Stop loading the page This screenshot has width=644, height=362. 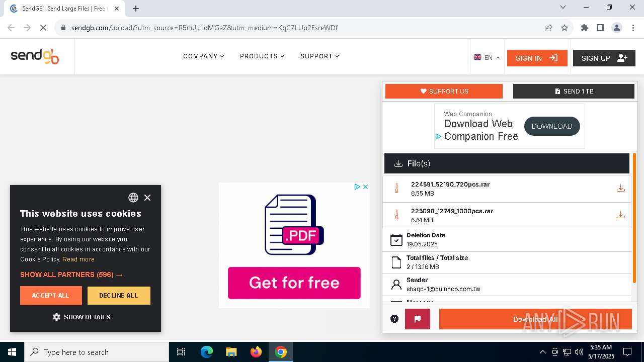(43, 28)
